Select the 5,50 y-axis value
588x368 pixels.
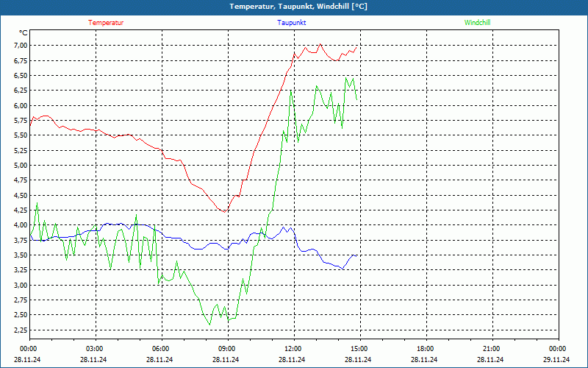click(x=21, y=135)
